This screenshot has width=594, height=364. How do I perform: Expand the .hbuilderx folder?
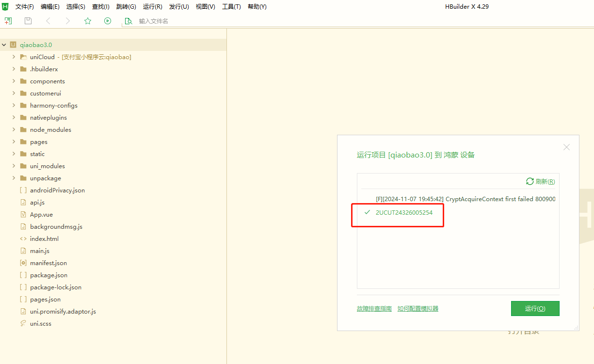pyautogui.click(x=14, y=69)
